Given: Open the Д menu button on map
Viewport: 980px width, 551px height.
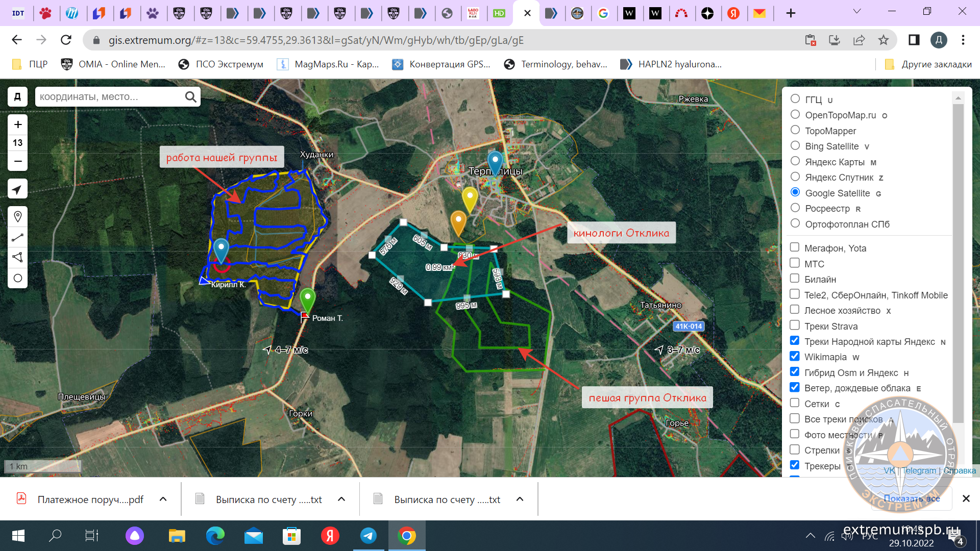Looking at the screenshot, I should [17, 97].
